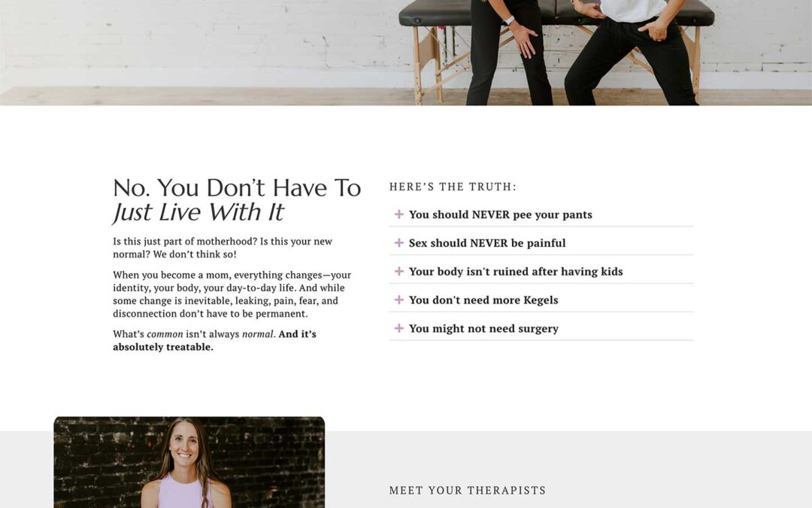Click the italic word "common"
812x508 pixels.
tap(165, 334)
